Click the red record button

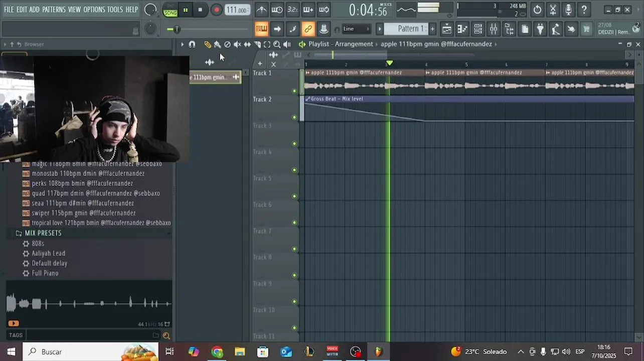tap(216, 10)
